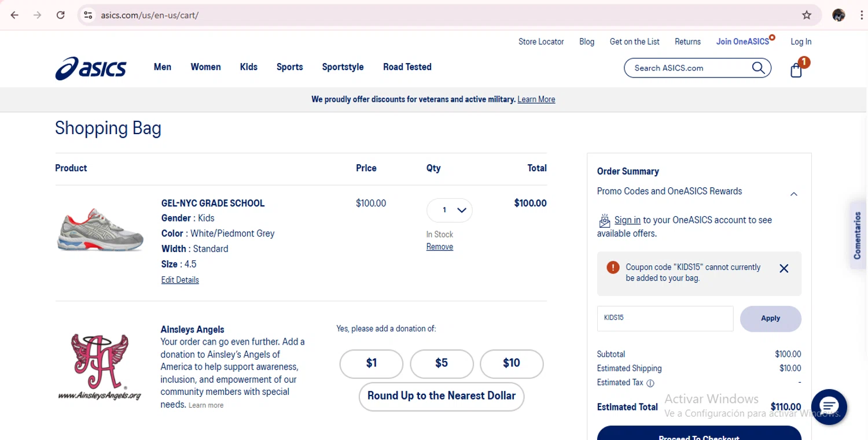Add a $1 donation

(x=372, y=363)
